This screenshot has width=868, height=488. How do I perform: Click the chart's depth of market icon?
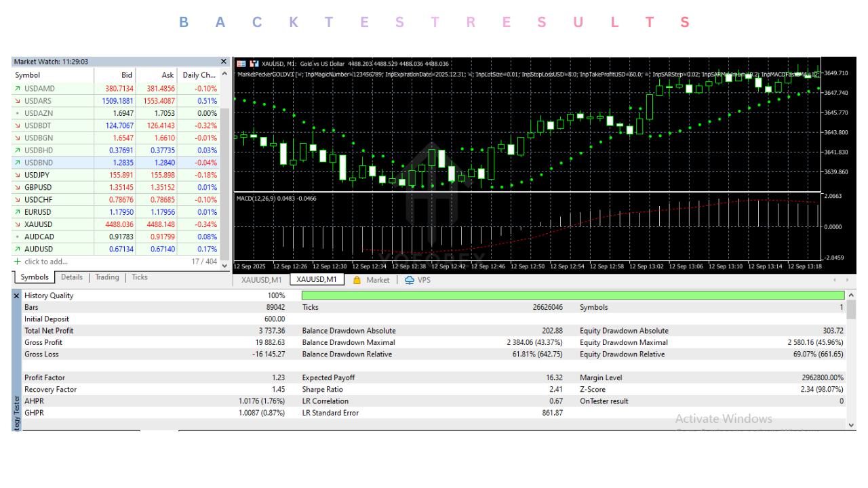(254, 64)
